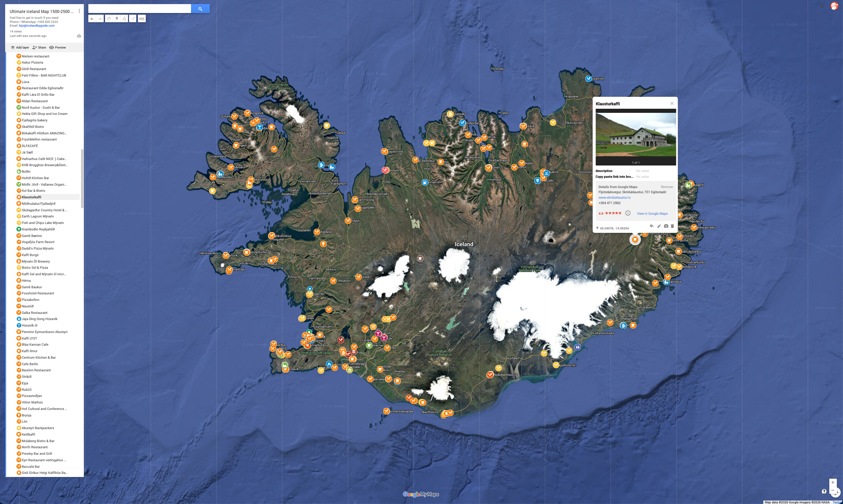Screen dimensions: 843x504
Task: Click the layer list scrollbar thumb
Action: click(x=82, y=178)
